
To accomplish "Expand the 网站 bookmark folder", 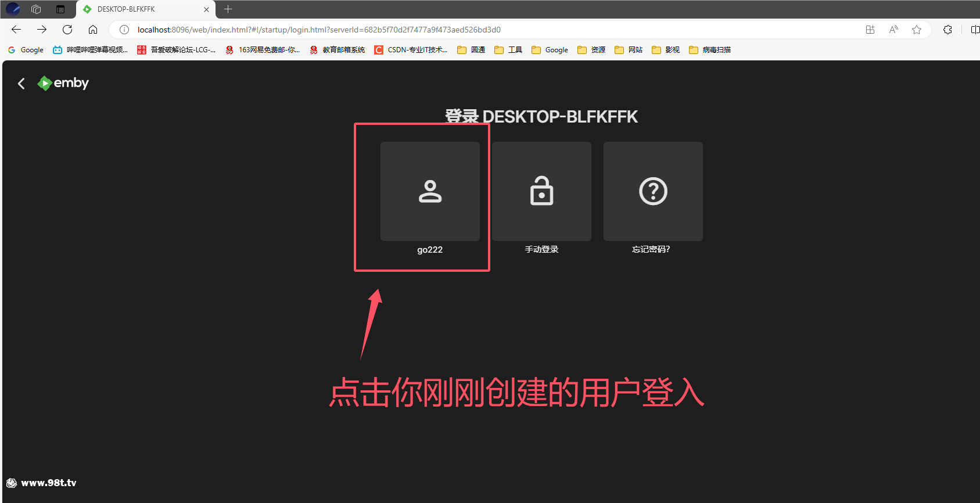I will [629, 50].
